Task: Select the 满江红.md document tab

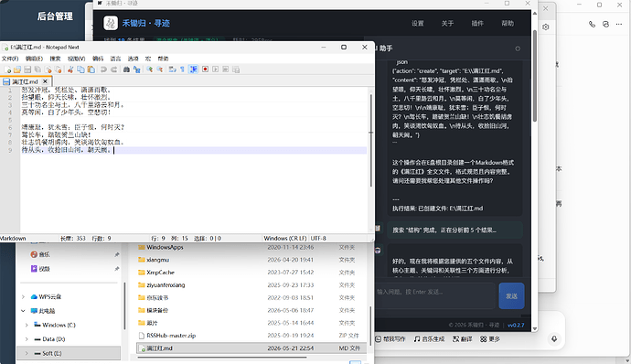Action: [25, 81]
